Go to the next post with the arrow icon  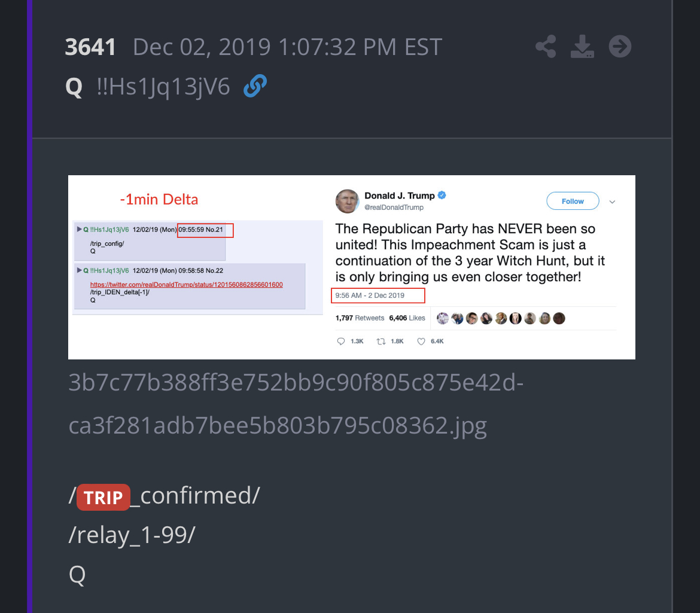click(x=620, y=47)
